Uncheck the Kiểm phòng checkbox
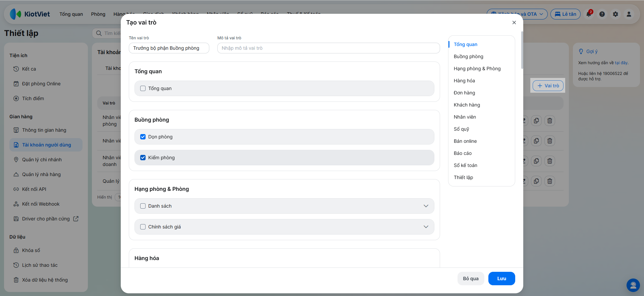The width and height of the screenshot is (644, 296). [143, 158]
